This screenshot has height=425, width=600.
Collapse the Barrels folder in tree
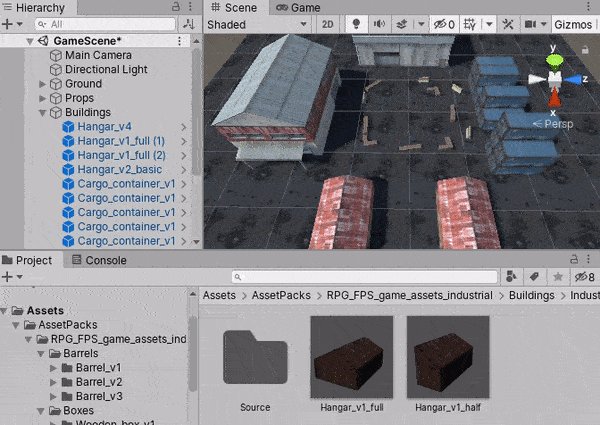point(41,354)
